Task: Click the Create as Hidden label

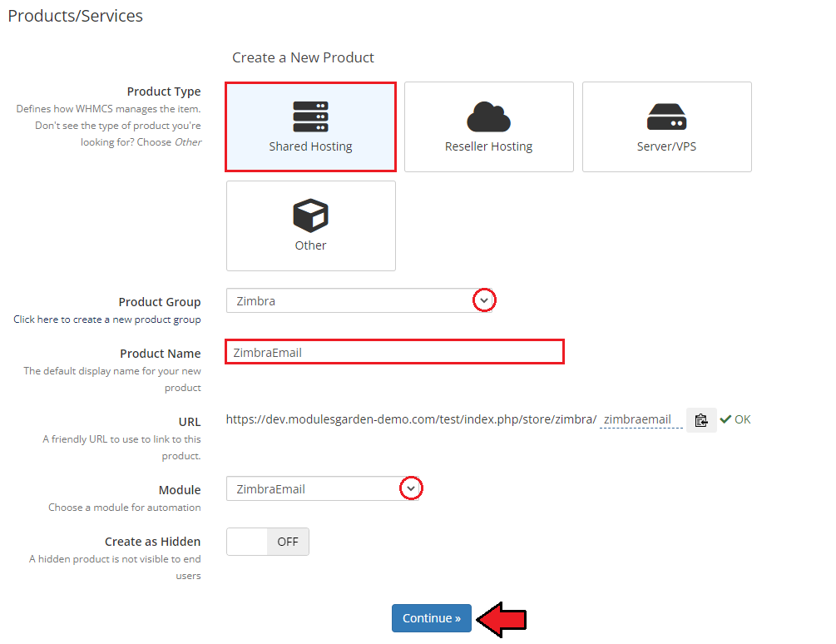Action: [x=152, y=542]
